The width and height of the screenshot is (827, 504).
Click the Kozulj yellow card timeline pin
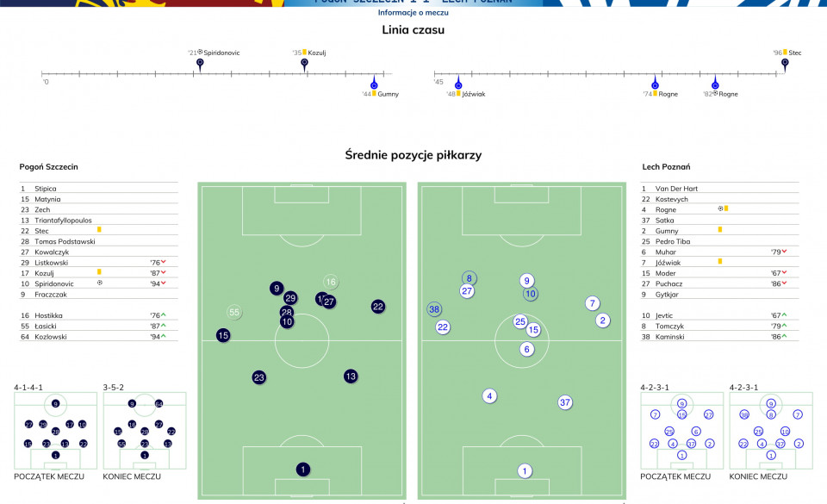pos(304,65)
